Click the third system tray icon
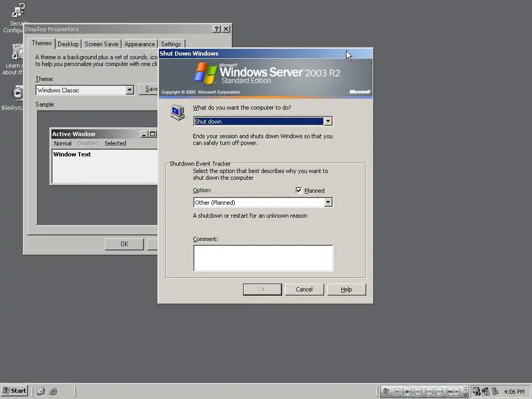This screenshot has width=532, height=399. coord(495,391)
